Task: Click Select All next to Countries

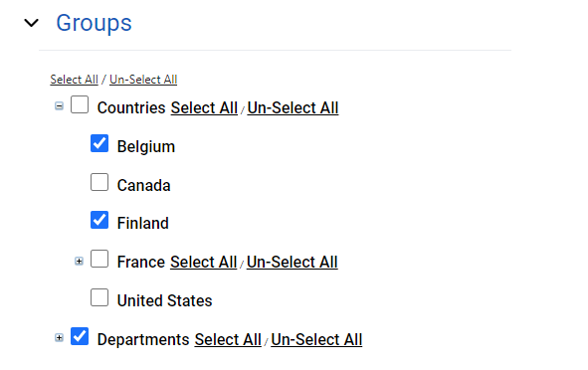Action: pyautogui.click(x=204, y=108)
